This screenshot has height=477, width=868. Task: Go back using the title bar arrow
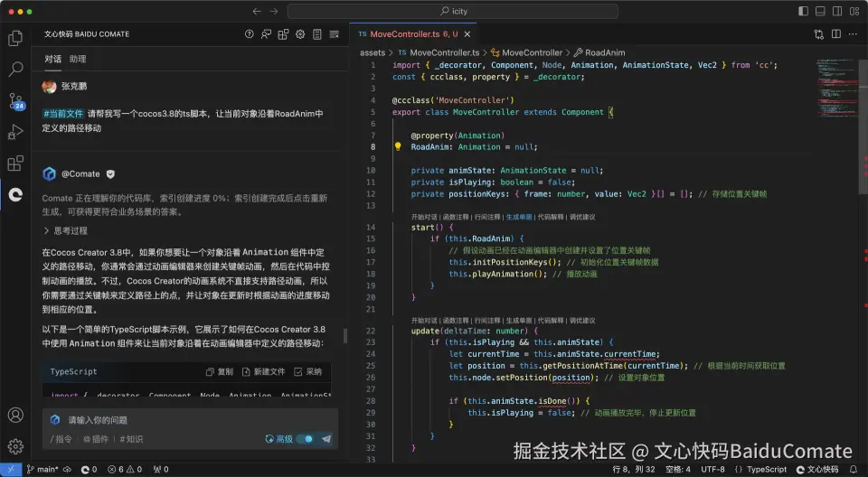pos(256,11)
